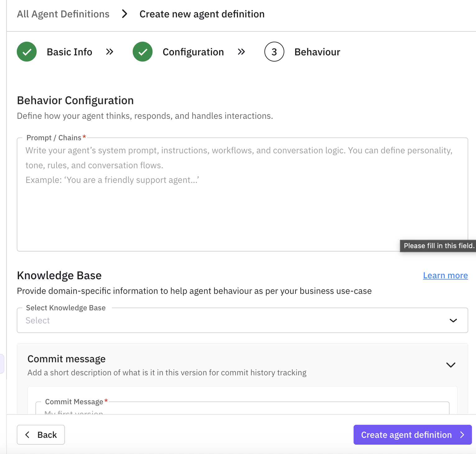Click the double-chevron between Configuration and Behaviour

pyautogui.click(x=241, y=52)
